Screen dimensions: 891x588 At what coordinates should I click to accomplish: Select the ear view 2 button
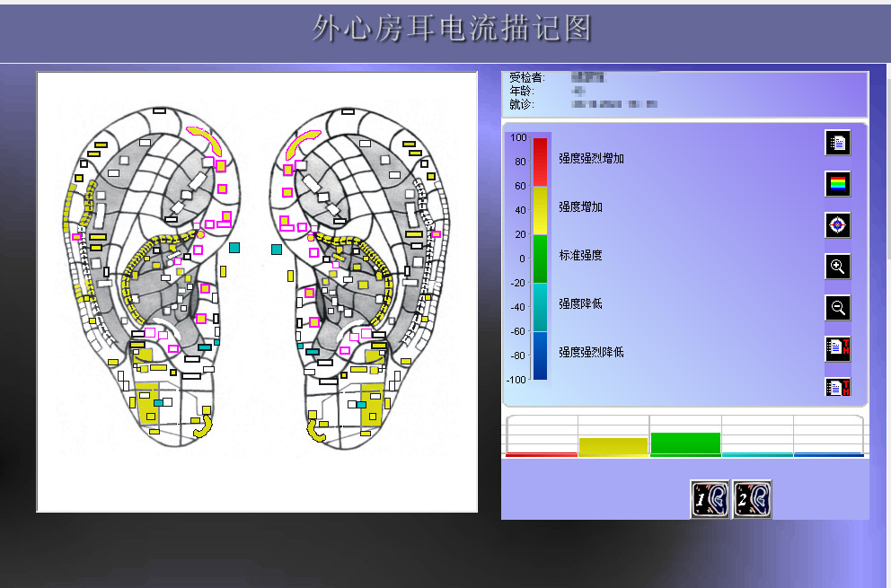click(x=753, y=499)
